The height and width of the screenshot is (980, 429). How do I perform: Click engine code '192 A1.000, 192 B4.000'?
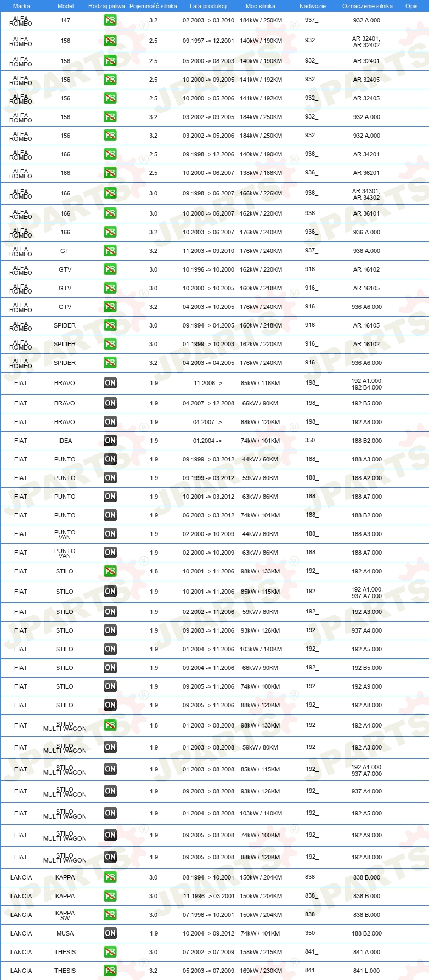pyautogui.click(x=367, y=384)
